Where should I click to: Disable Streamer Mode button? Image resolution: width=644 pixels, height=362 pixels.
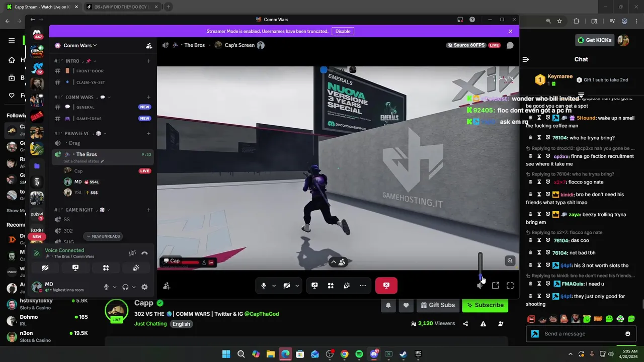(343, 31)
